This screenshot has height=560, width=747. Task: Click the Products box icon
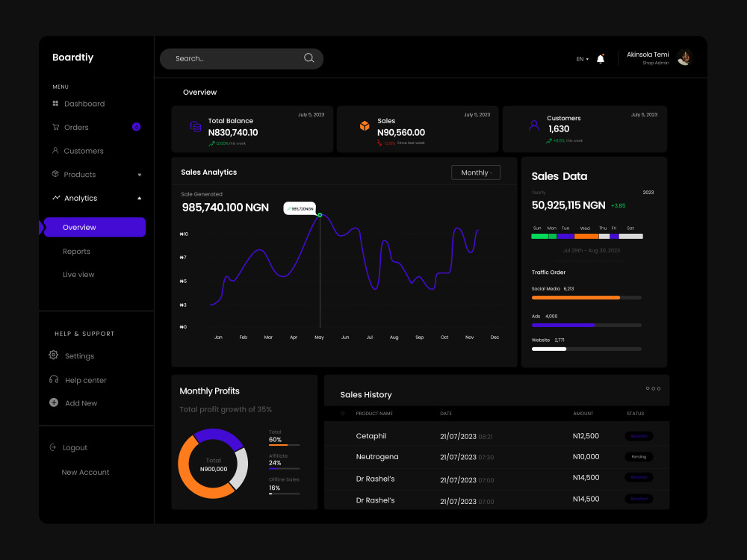[x=55, y=174]
